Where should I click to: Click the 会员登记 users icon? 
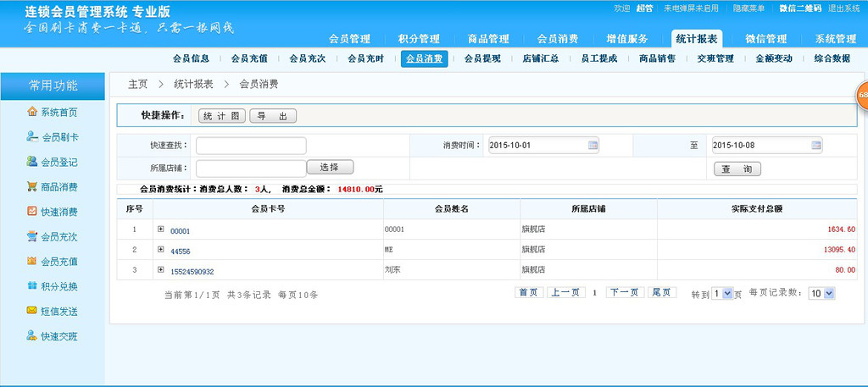32,162
